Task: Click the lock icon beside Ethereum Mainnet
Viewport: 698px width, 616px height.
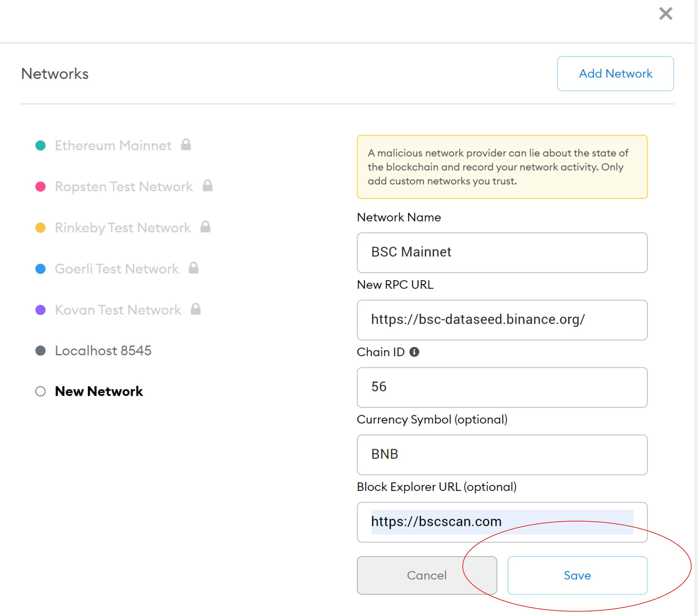Action: point(186,145)
